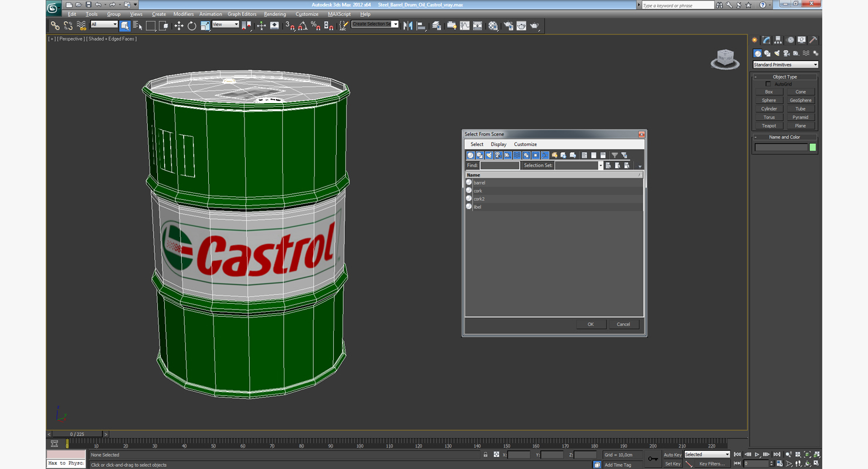
Task: Open the Material Editor
Action: pyautogui.click(x=493, y=25)
